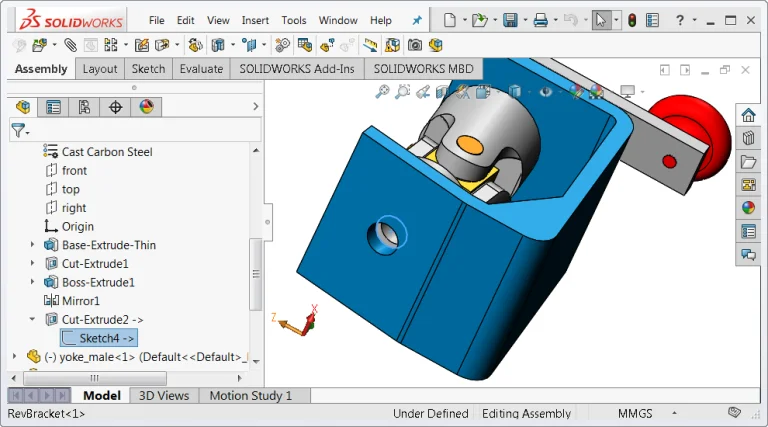Toggle the pin on the menu bar

pos(417,20)
